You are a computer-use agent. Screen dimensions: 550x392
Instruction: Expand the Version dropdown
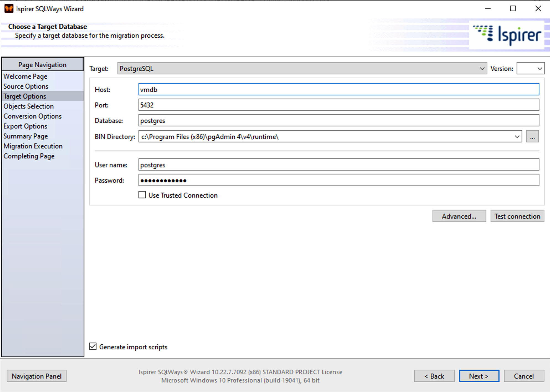(530, 68)
